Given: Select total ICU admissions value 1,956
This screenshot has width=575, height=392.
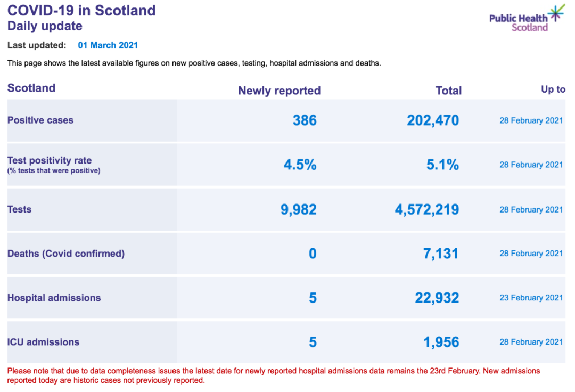Looking at the screenshot, I should pyautogui.click(x=441, y=342).
